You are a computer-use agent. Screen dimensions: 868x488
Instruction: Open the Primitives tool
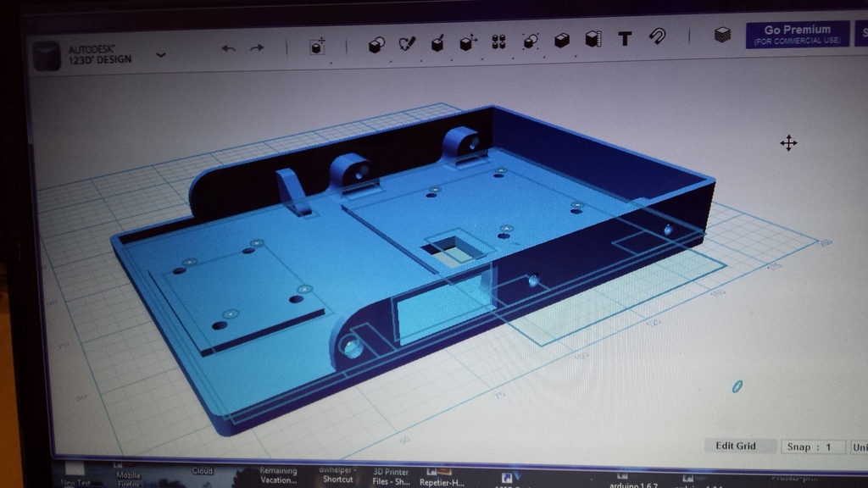point(376,44)
